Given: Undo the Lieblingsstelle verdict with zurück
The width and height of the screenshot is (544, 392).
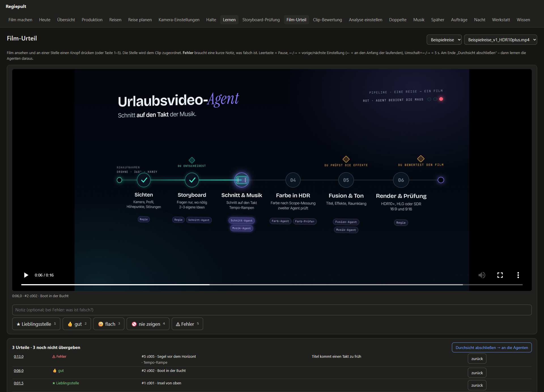Looking at the screenshot, I should click(477, 385).
